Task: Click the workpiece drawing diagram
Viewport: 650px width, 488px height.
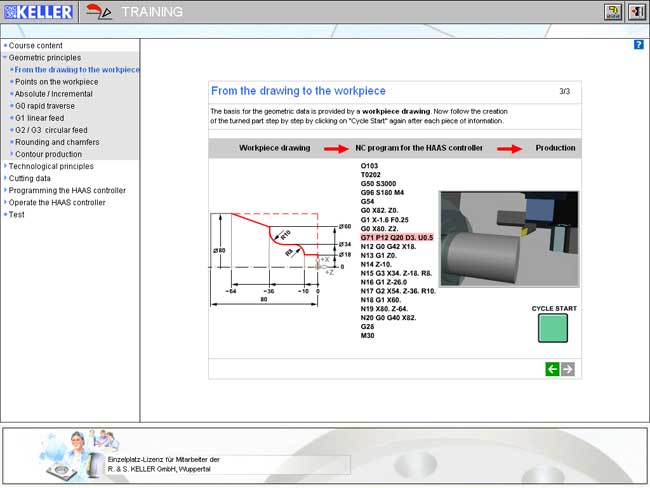Action: [x=281, y=259]
